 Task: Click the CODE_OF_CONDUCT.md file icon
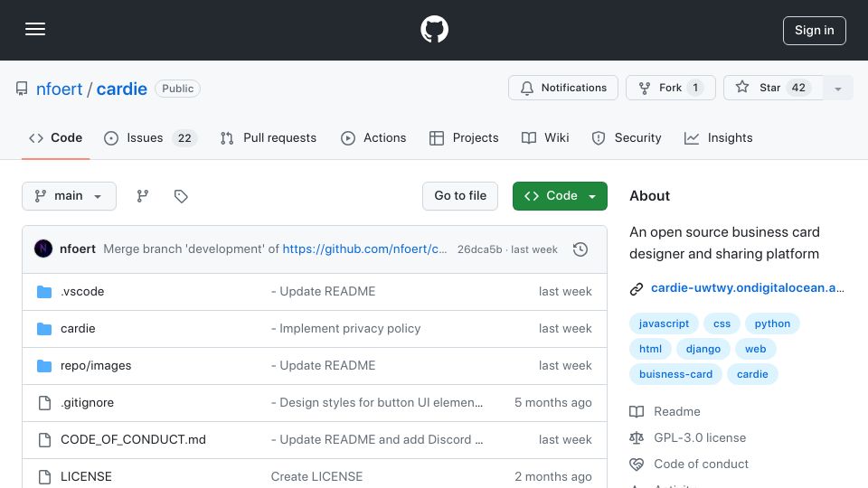45,440
